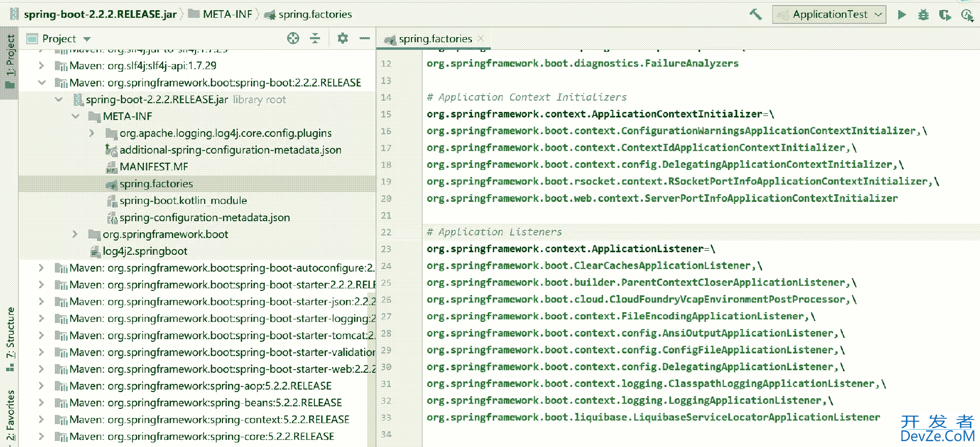Click the spring.factories file icon in tree
The height and width of the screenshot is (447, 980).
(111, 184)
